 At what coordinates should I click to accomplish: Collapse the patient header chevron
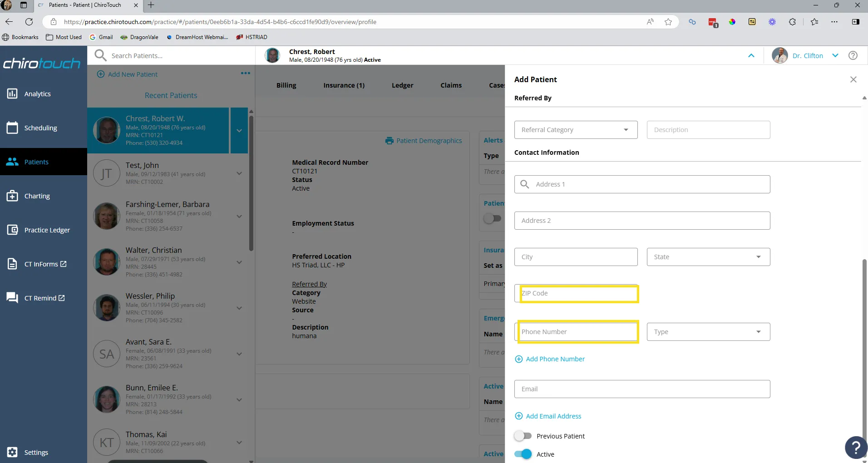[751, 55]
